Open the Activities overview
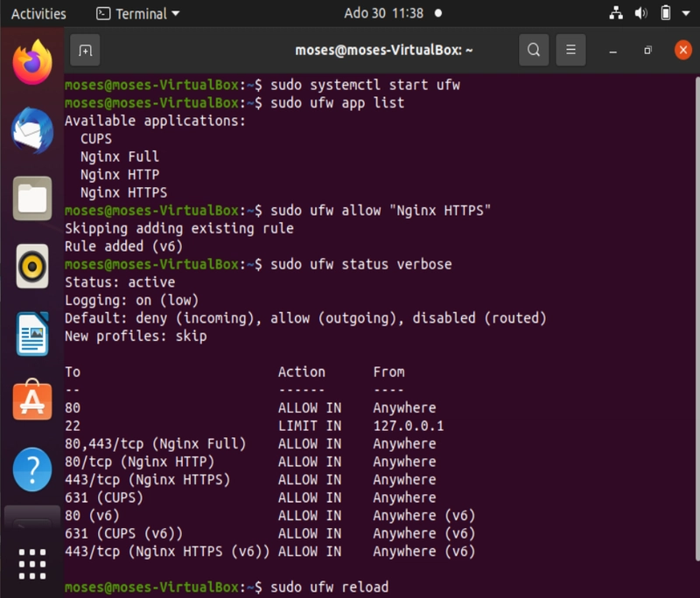700x598 pixels. (x=38, y=14)
